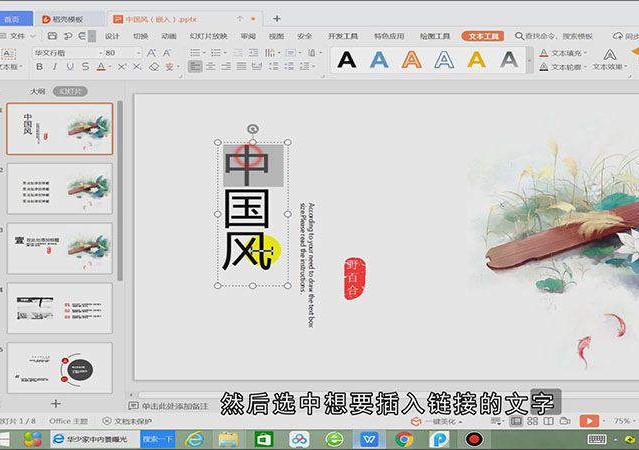This screenshot has width=639, height=450.
Task: Open the 文本轮廓 text outline dropdown
Action: pos(563,67)
